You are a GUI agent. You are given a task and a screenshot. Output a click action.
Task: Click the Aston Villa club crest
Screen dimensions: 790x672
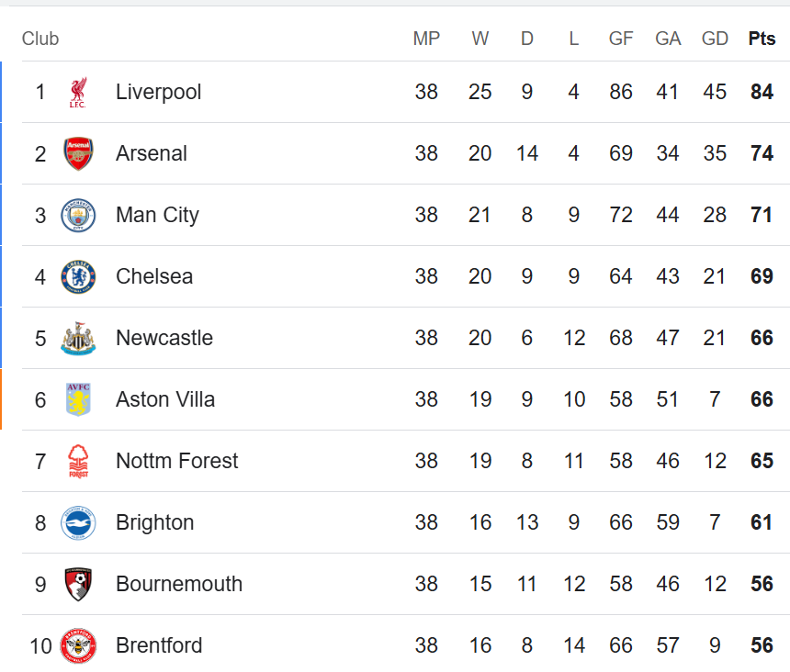(x=78, y=399)
